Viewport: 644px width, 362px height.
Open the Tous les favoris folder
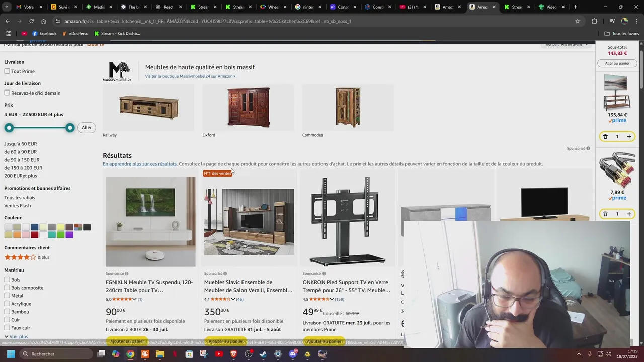(x=622, y=34)
